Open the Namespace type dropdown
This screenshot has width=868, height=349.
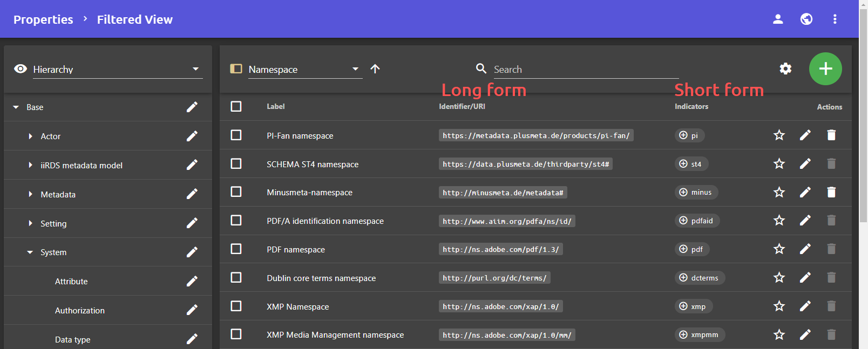[305, 70]
